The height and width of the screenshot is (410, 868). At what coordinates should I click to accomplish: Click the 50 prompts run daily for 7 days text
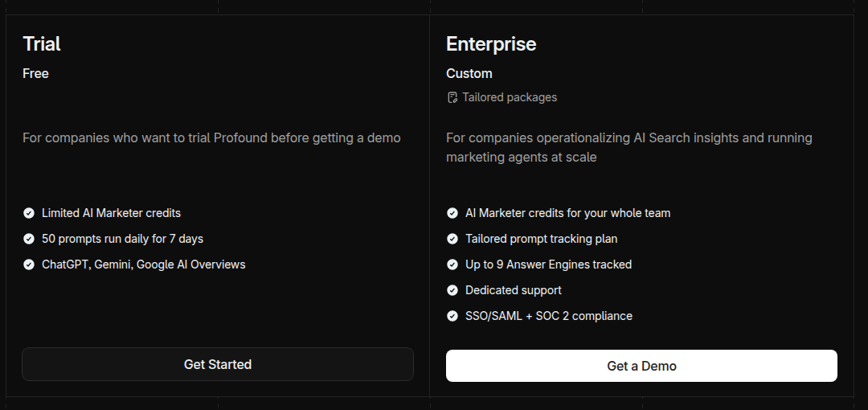click(x=122, y=239)
